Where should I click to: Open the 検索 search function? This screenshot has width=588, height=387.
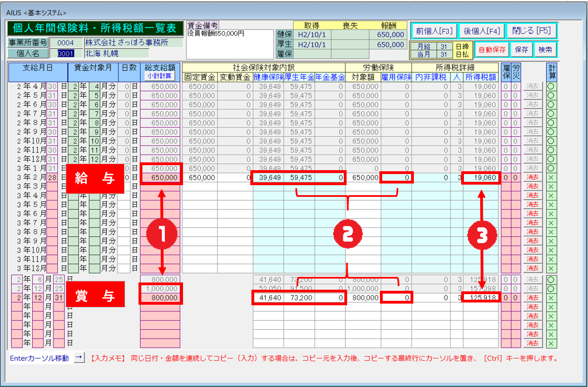point(545,49)
